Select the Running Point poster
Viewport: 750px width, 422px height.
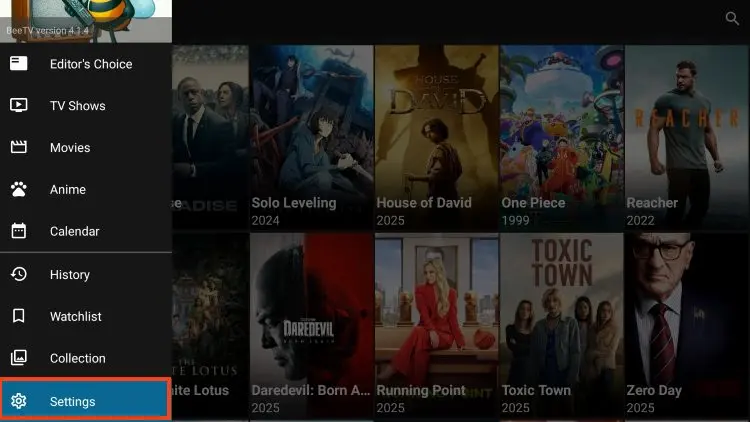point(436,325)
